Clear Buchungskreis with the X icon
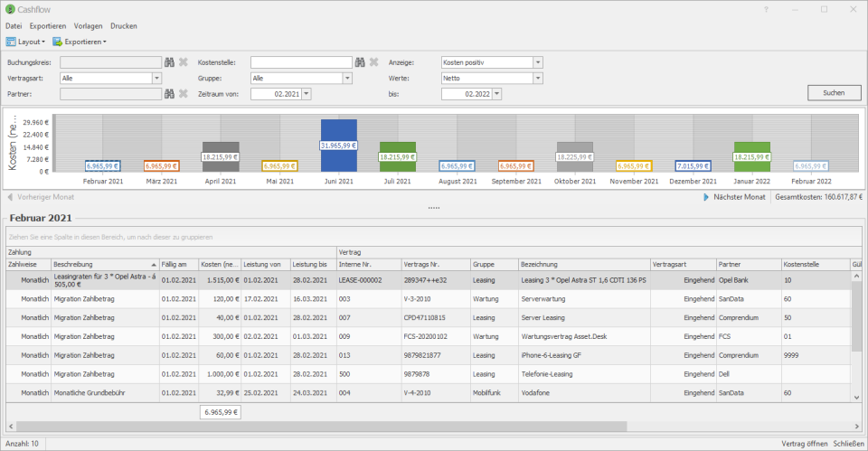The width and height of the screenshot is (868, 451). pos(184,62)
